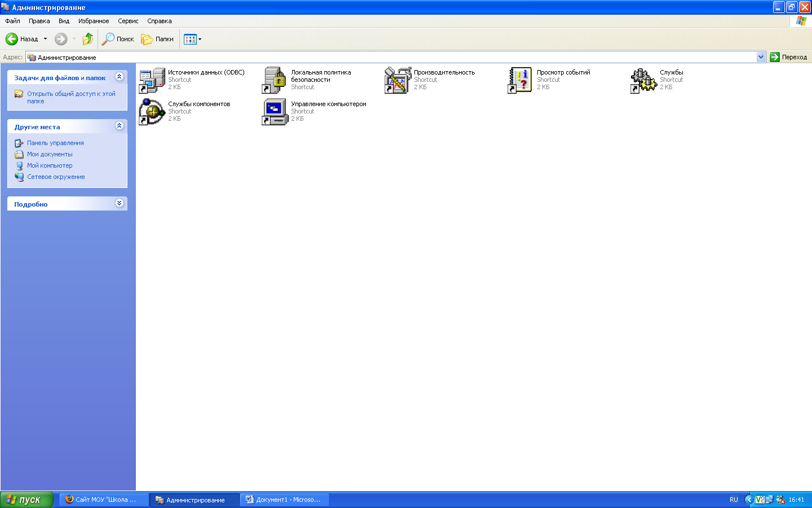
Task: Open the Правка menu
Action: (39, 21)
